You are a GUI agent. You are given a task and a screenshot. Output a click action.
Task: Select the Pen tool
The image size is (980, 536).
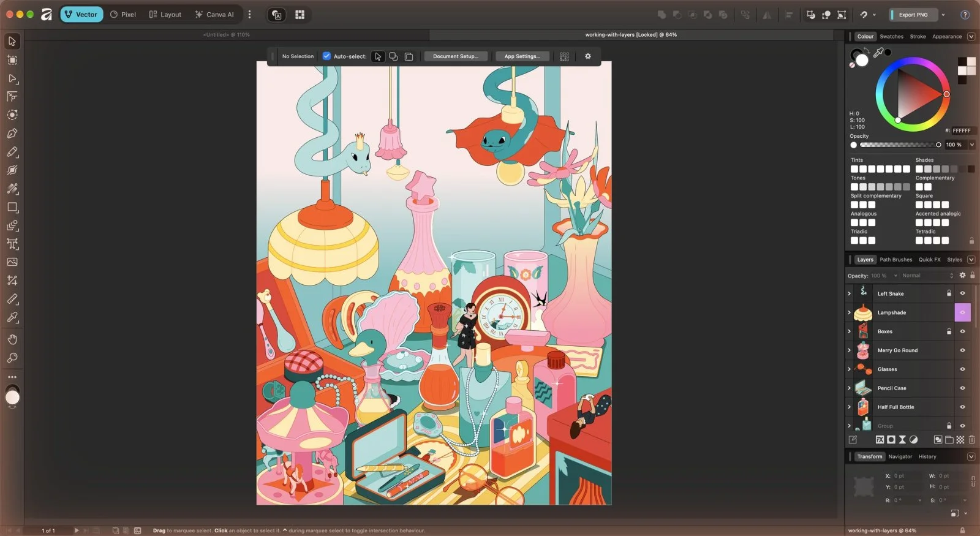pos(12,134)
